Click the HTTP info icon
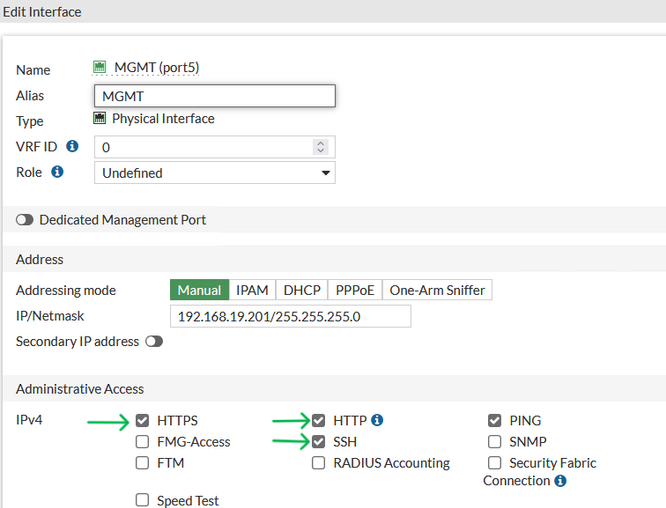 click(377, 421)
